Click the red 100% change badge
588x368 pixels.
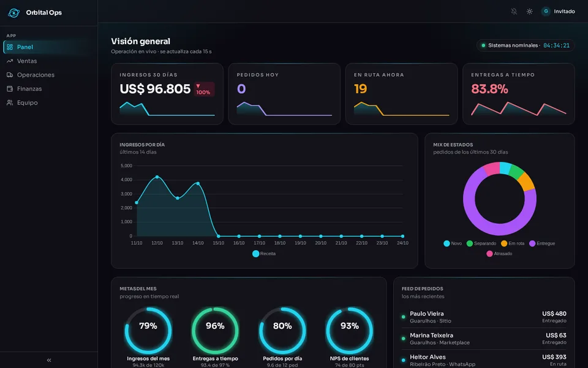tap(204, 90)
